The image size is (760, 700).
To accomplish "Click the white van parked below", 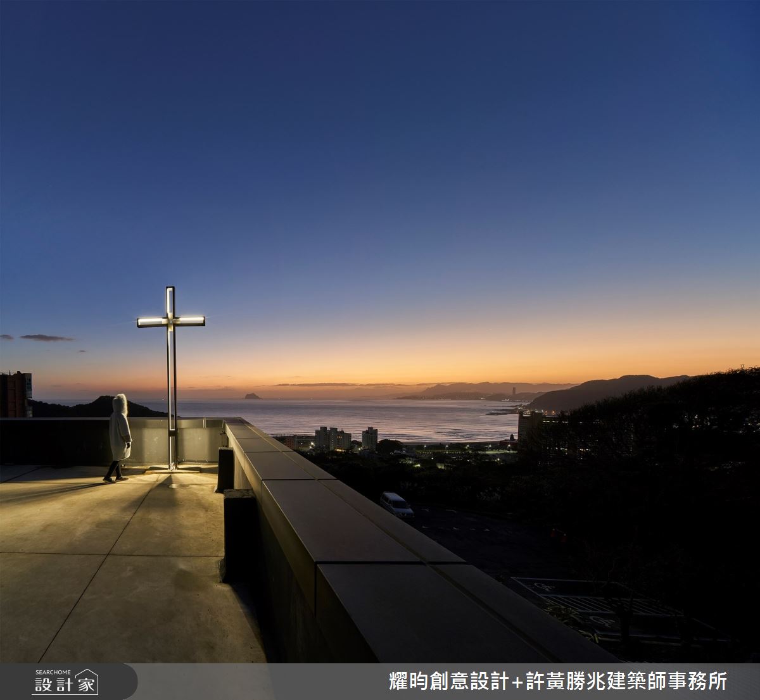I will [x=396, y=504].
